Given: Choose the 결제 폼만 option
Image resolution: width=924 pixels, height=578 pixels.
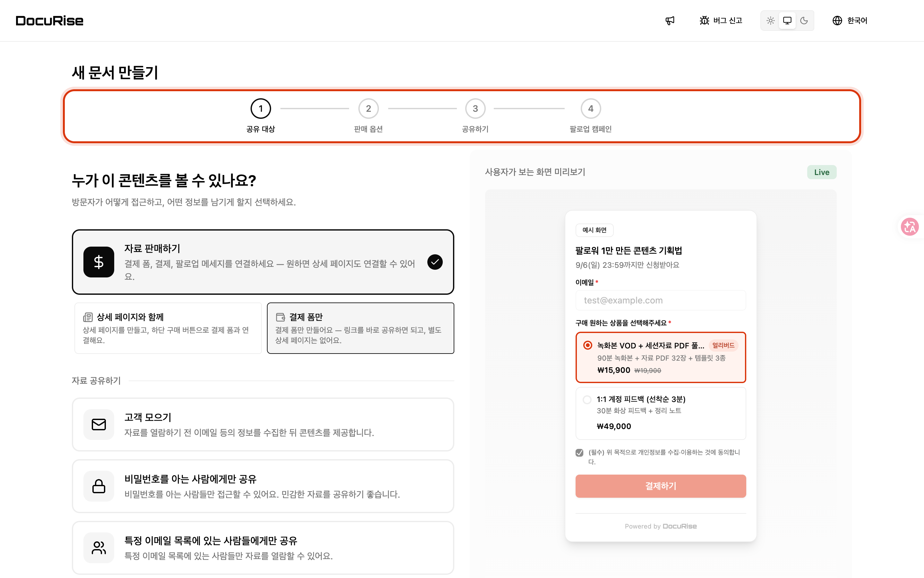Looking at the screenshot, I should click(360, 328).
